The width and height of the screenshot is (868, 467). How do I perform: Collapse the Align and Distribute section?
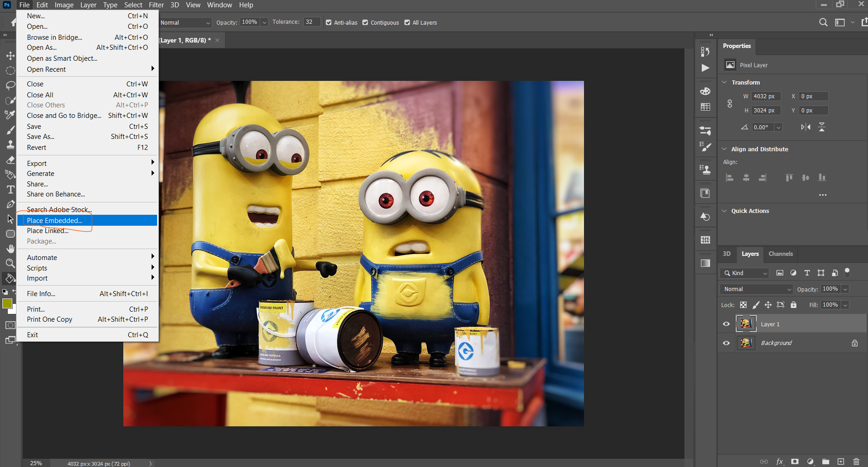[x=724, y=149]
